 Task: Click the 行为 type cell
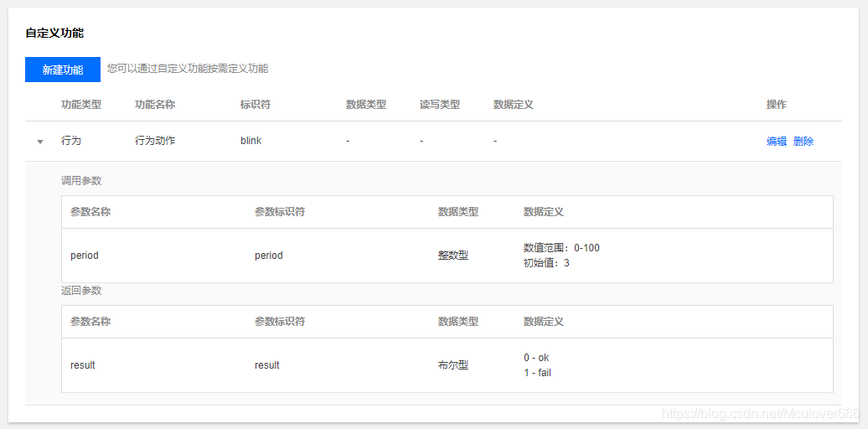click(71, 141)
